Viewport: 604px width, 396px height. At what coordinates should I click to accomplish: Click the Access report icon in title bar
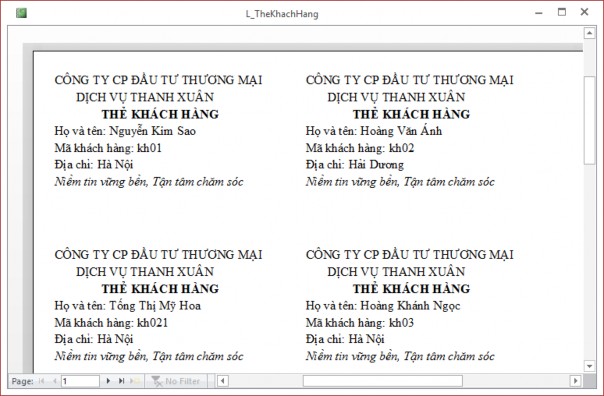point(21,13)
